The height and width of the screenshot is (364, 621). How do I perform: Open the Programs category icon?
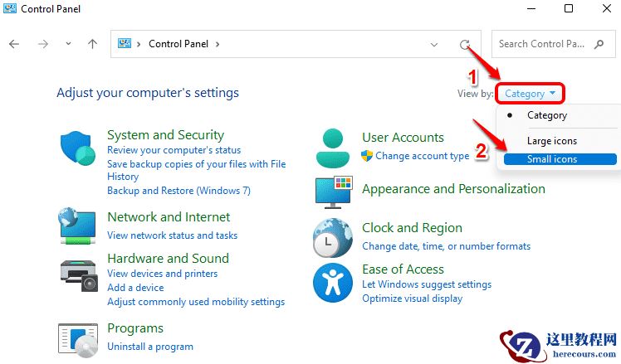(78, 339)
